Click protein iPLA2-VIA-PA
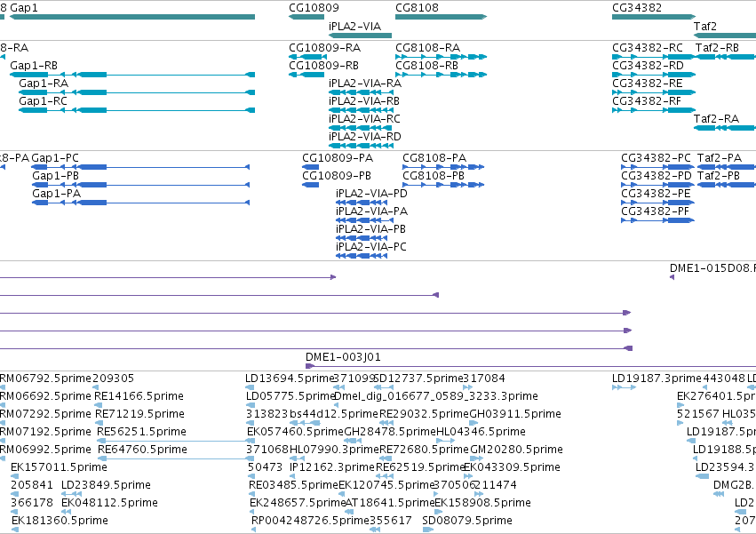 coord(365,221)
